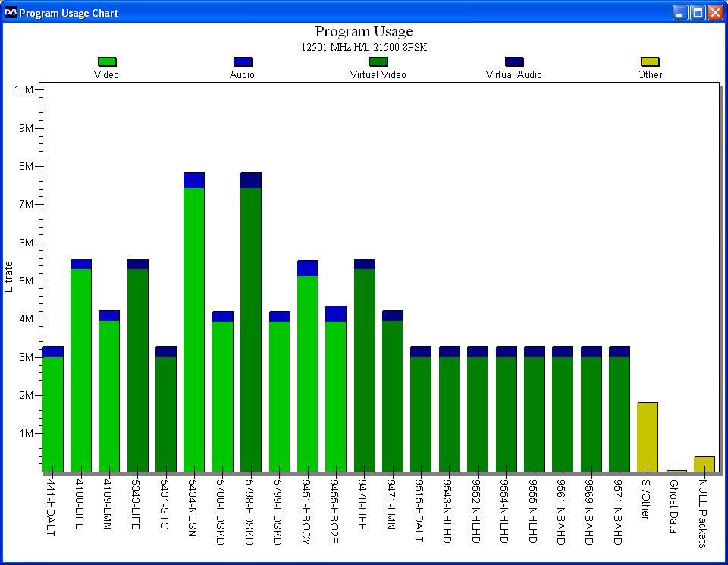
Task: Click the SI/Other yellow bar
Action: click(647, 437)
